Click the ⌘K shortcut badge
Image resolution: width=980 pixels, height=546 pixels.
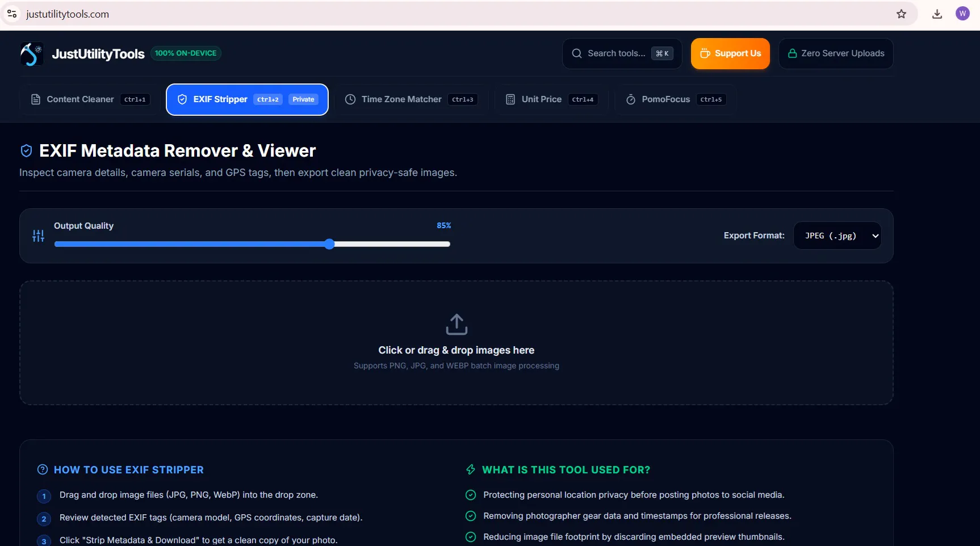[x=662, y=53]
